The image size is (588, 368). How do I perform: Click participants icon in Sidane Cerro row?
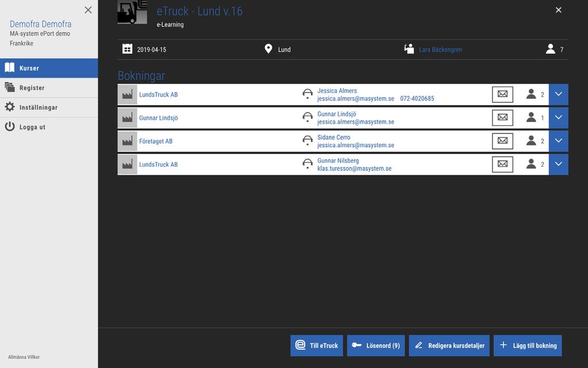click(531, 141)
